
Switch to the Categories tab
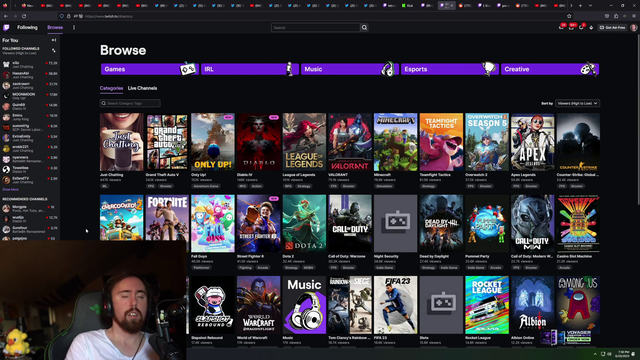pyautogui.click(x=111, y=88)
